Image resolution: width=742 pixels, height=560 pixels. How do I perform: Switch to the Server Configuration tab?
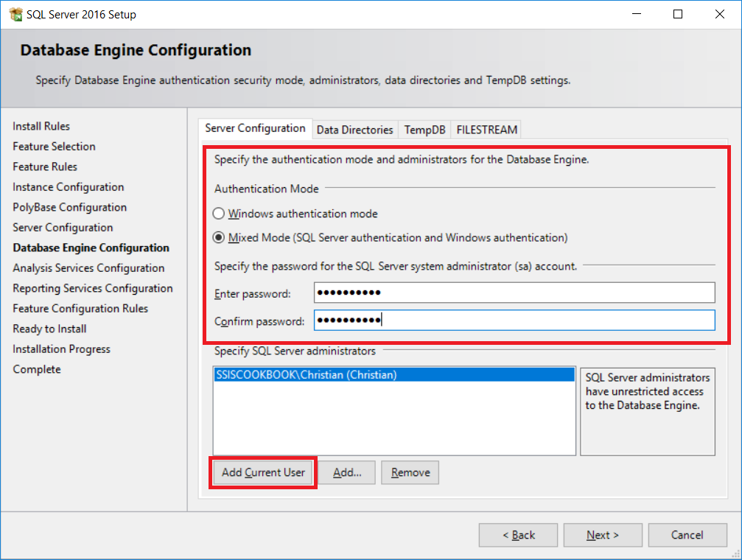coord(255,128)
